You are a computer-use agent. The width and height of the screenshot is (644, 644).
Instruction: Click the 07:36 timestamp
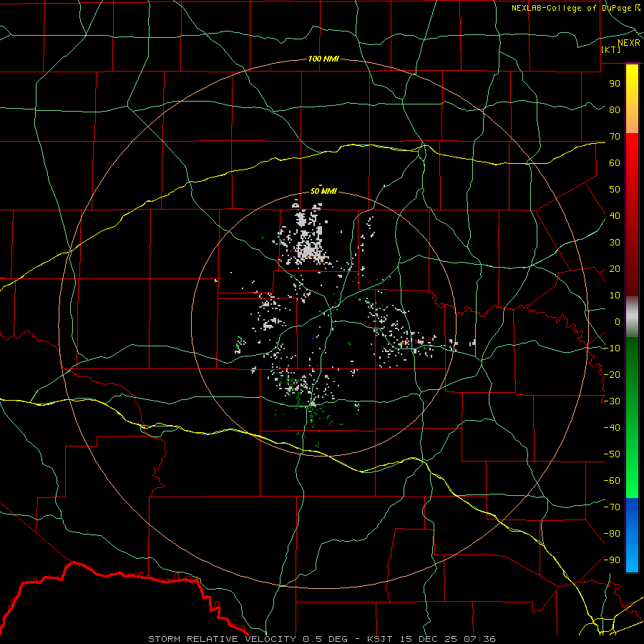click(x=479, y=639)
